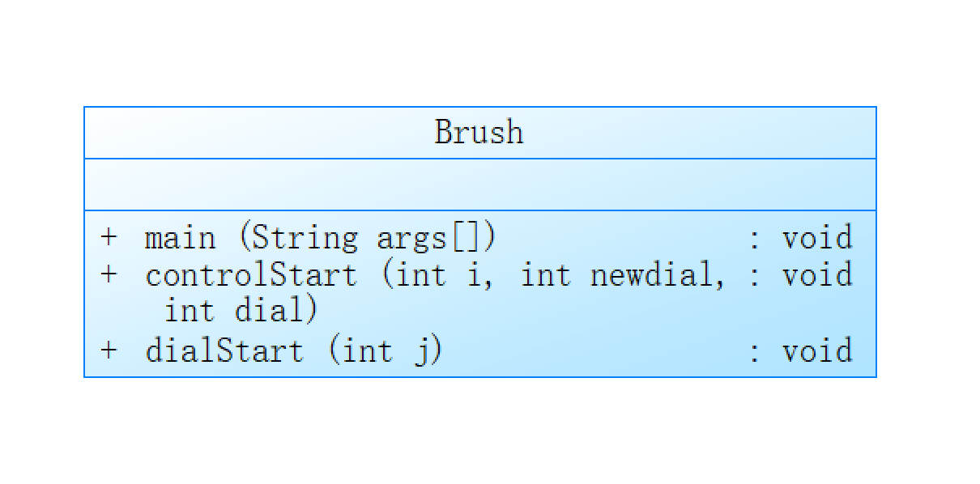Click the colon after dialStart signature

point(754,351)
